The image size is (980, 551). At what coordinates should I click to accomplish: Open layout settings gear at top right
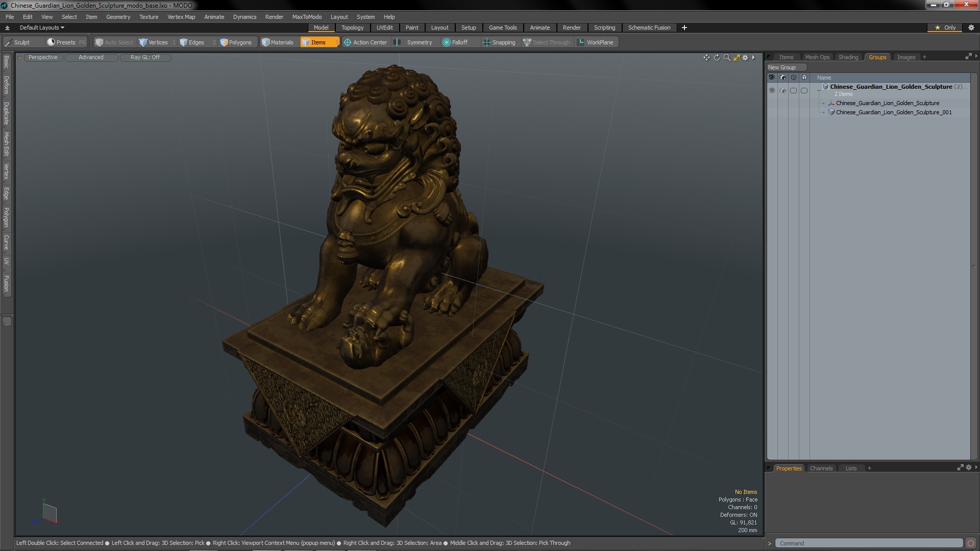[x=971, y=28]
